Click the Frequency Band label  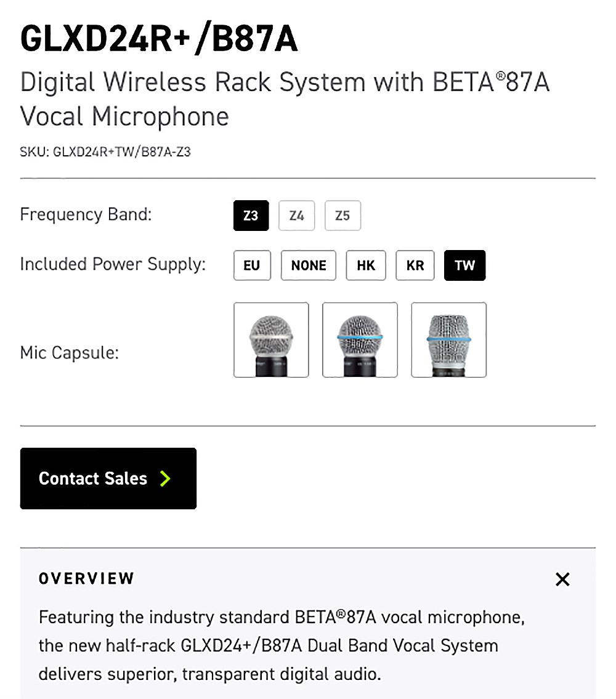coord(86,214)
